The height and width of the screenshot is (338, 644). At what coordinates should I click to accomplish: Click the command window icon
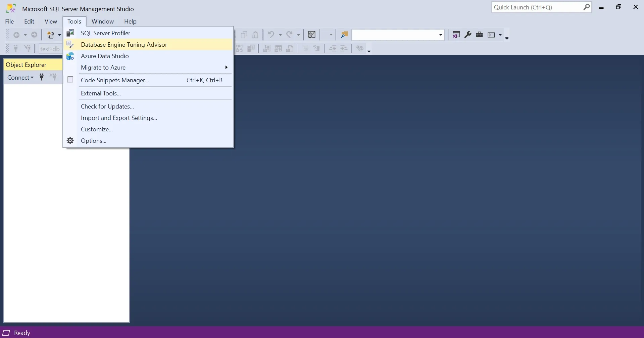[x=491, y=35]
